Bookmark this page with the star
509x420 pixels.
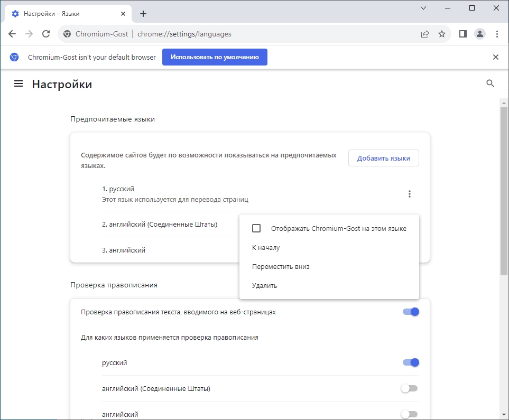[x=442, y=34]
